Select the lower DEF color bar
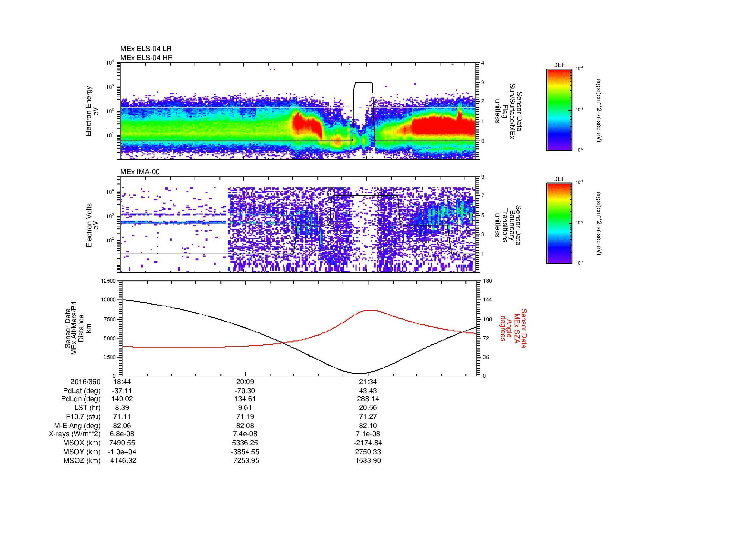The width and height of the screenshot is (756, 534). click(x=559, y=224)
